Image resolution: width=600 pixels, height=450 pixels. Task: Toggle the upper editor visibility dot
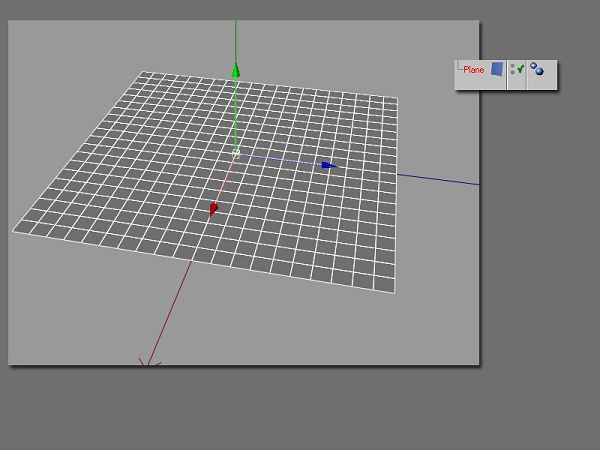[512, 66]
